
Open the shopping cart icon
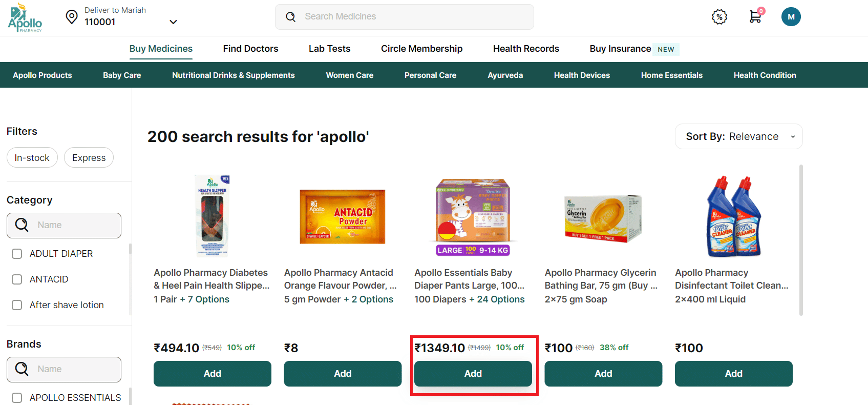click(x=755, y=16)
